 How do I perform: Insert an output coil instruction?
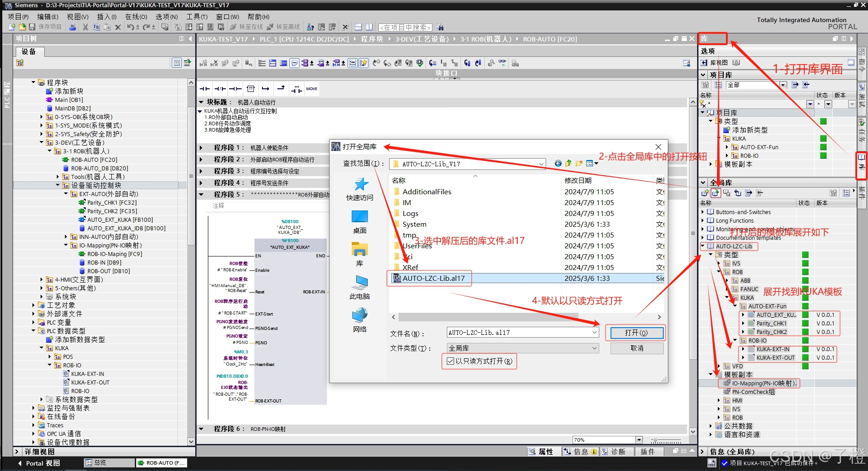(235, 89)
